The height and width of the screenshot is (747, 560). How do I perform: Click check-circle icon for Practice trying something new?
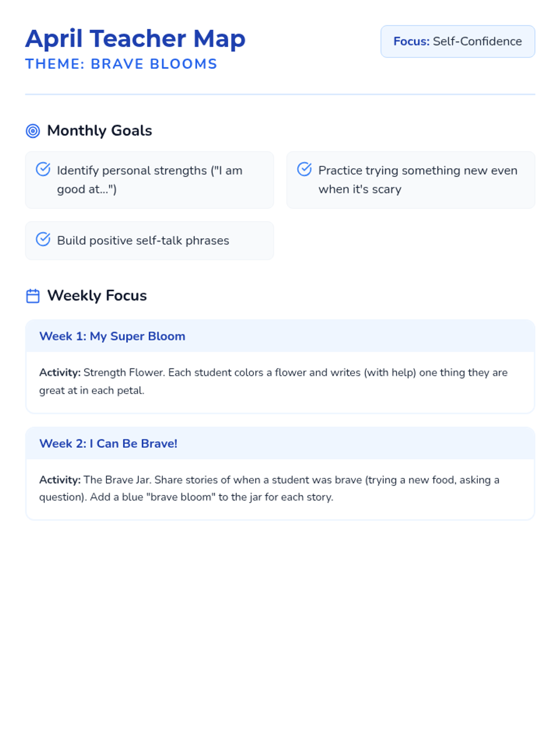pyautogui.click(x=304, y=169)
